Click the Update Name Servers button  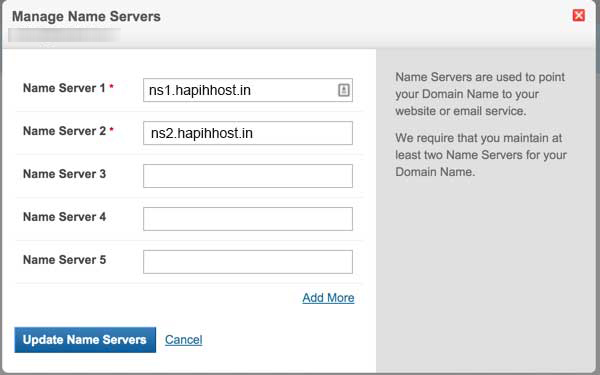pos(85,340)
